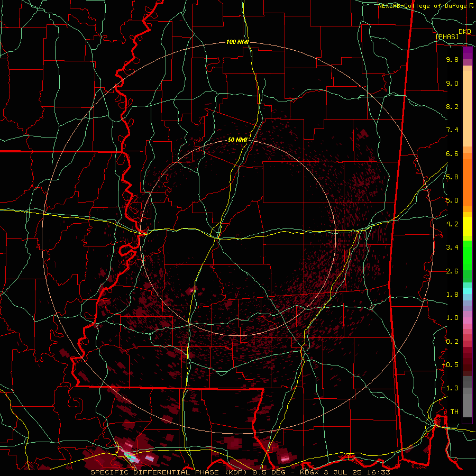Click the "100 NMI" range ring label
Screen dimensions: 476x476
coord(237,42)
